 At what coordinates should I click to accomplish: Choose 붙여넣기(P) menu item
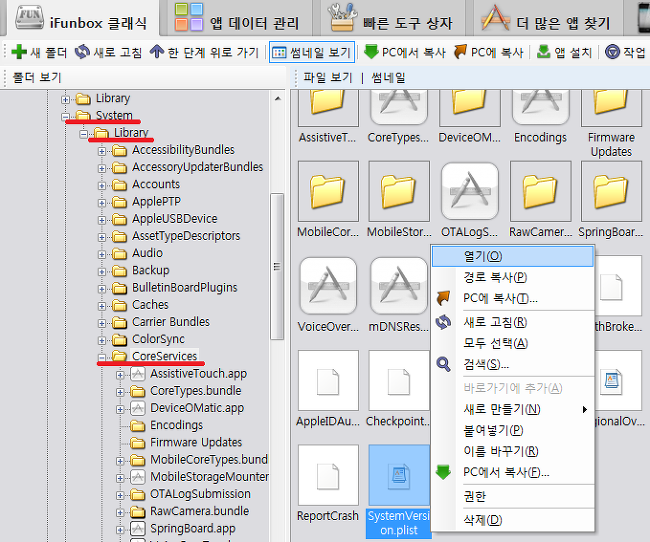[513, 430]
